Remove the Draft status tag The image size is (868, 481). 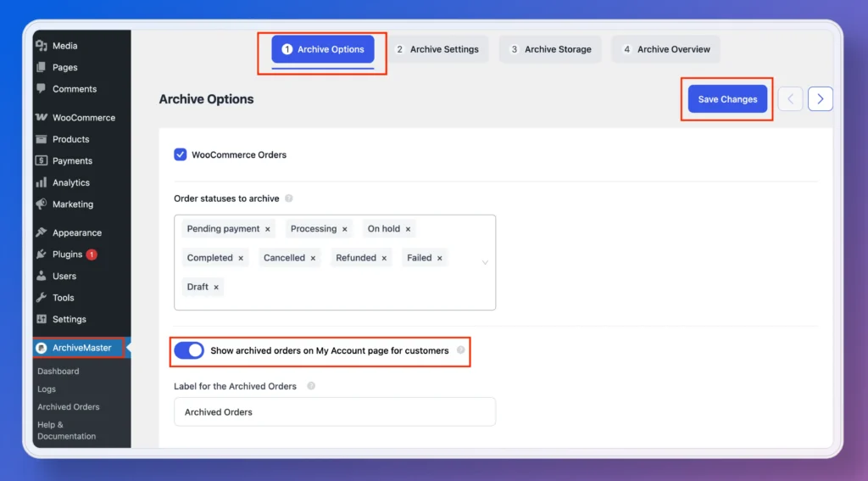pos(216,287)
